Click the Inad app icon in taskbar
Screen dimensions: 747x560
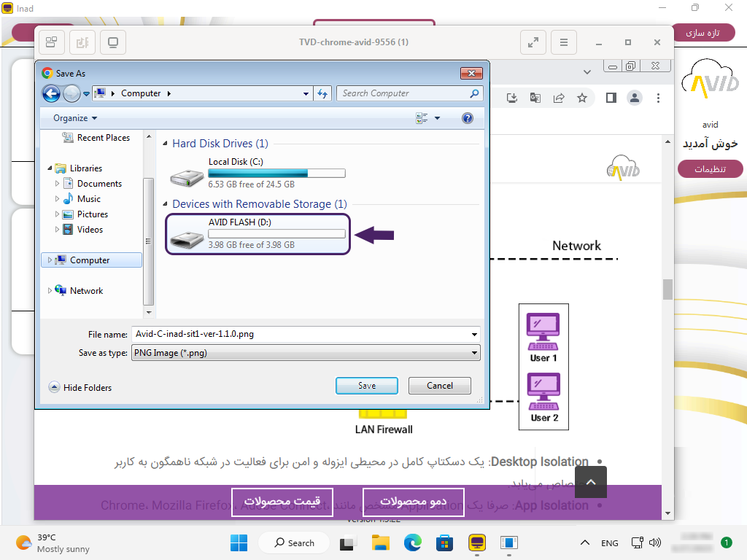[x=477, y=542]
